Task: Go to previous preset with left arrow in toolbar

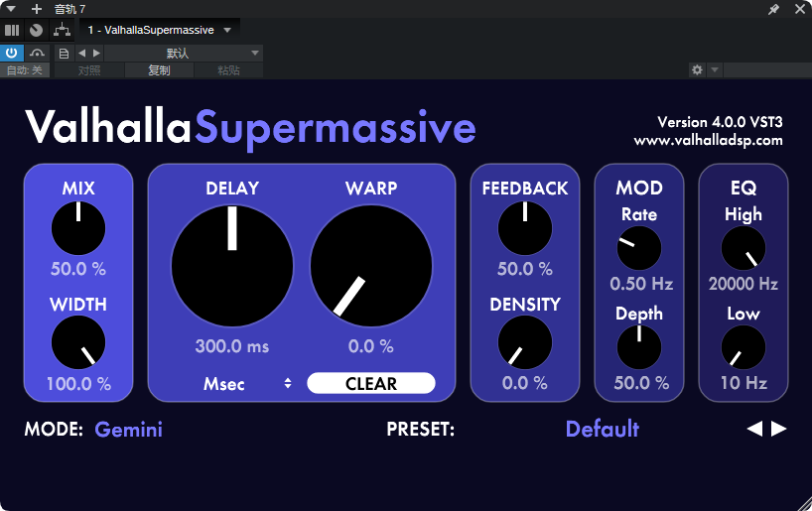Action: pos(81,53)
